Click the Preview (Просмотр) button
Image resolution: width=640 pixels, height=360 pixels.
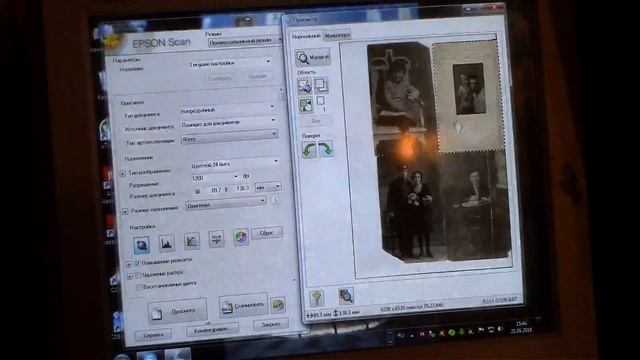tap(178, 311)
